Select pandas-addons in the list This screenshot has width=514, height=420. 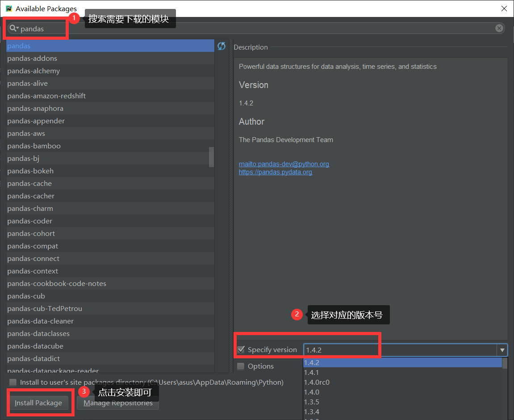110,59
